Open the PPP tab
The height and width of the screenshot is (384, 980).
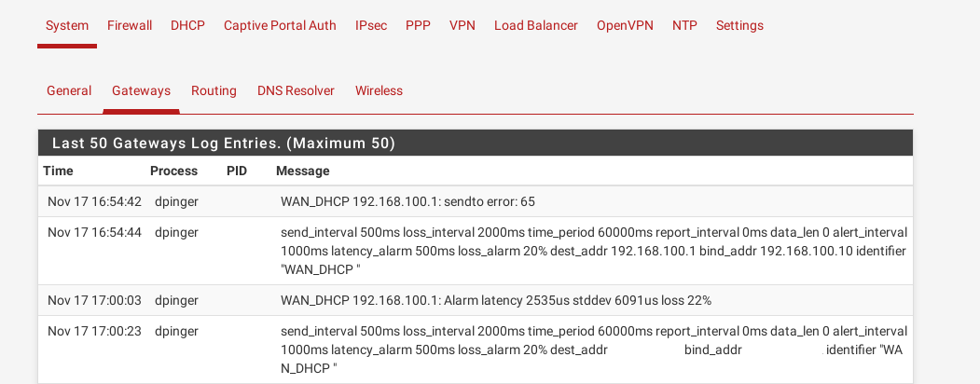click(x=418, y=26)
